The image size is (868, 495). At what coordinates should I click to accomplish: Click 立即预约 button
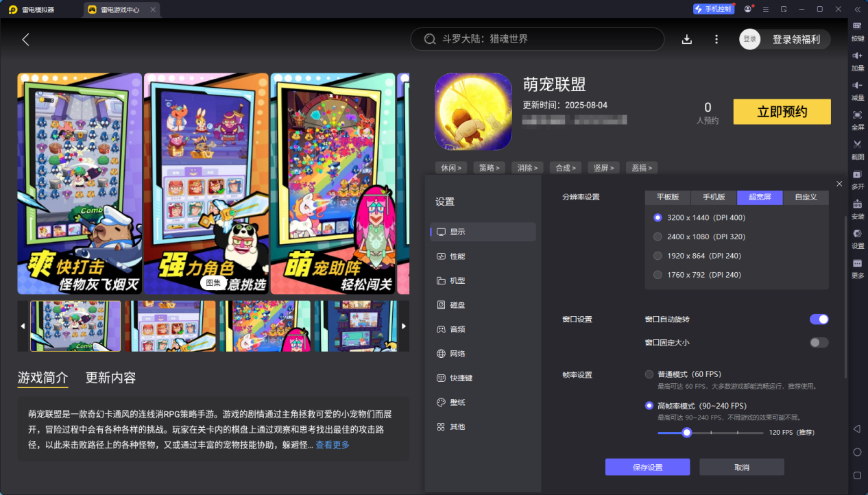pos(782,112)
